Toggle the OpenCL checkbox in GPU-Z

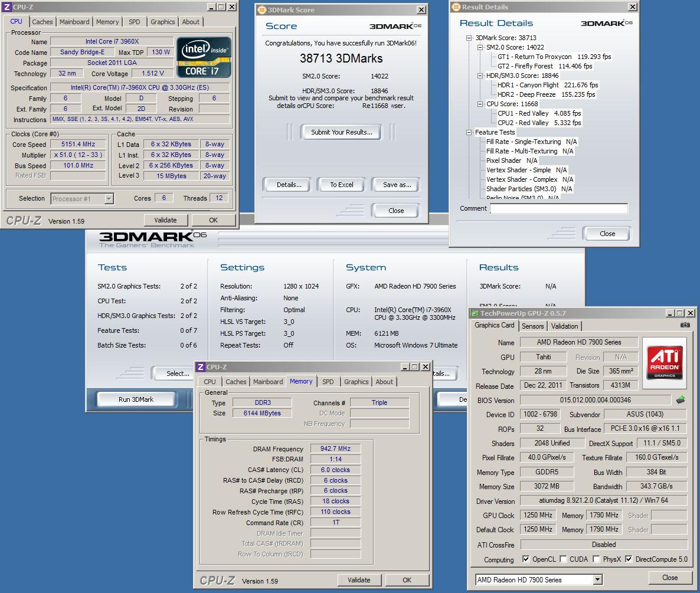(x=525, y=559)
